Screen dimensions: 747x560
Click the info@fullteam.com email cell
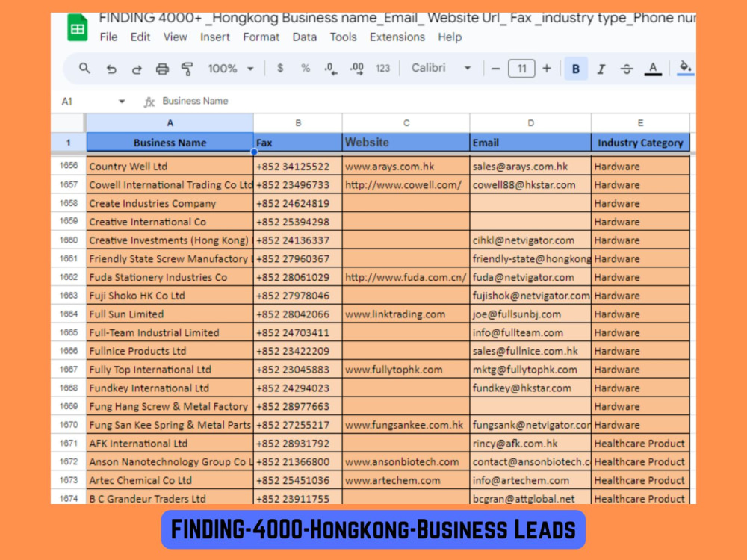pyautogui.click(x=530, y=332)
